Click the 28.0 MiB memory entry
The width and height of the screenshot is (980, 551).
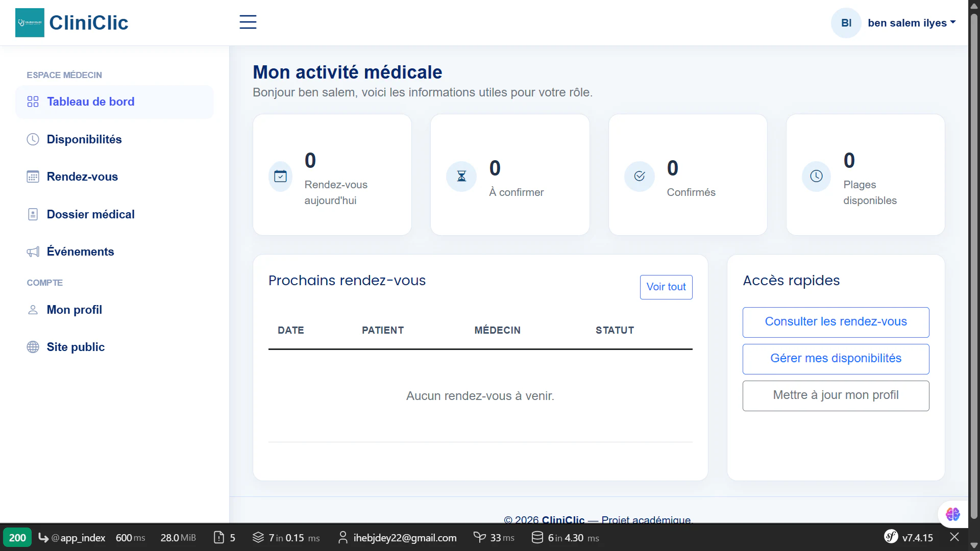pyautogui.click(x=178, y=538)
